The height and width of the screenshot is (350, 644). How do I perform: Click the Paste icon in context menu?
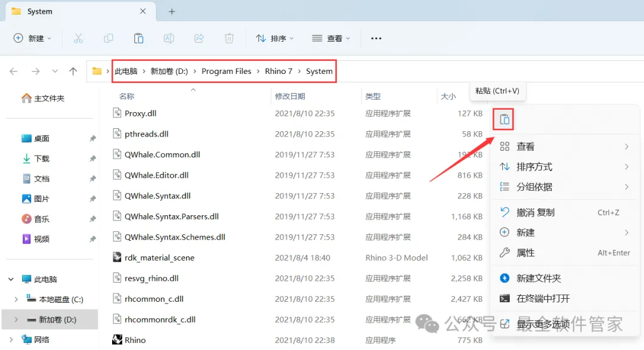(x=504, y=119)
